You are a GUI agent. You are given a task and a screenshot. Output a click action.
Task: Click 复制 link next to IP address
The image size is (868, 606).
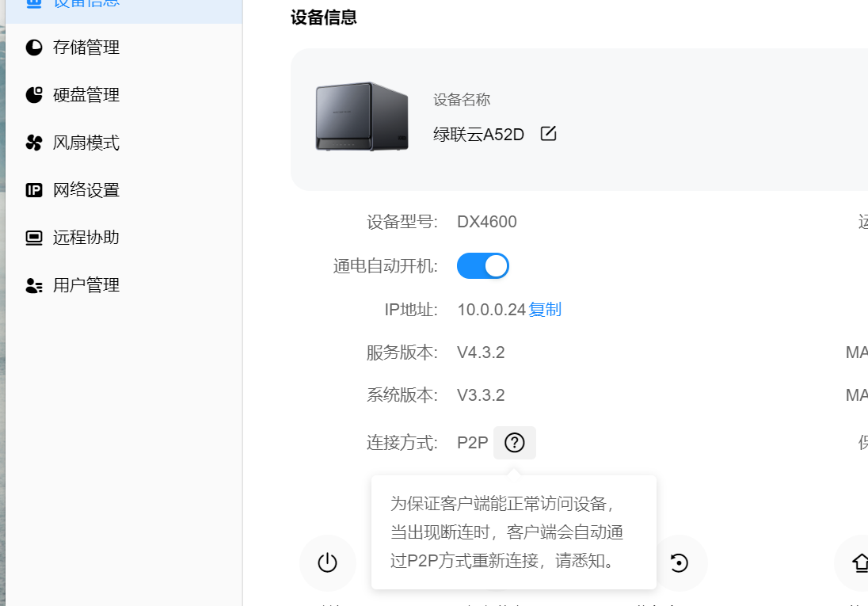[545, 309]
